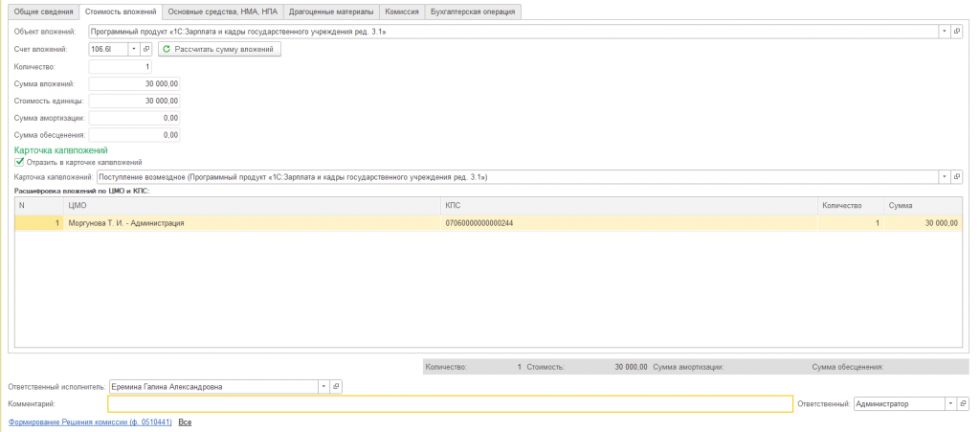The image size is (980, 432).
Task: Open the Карточка капвложений via open icon
Action: click(957, 177)
